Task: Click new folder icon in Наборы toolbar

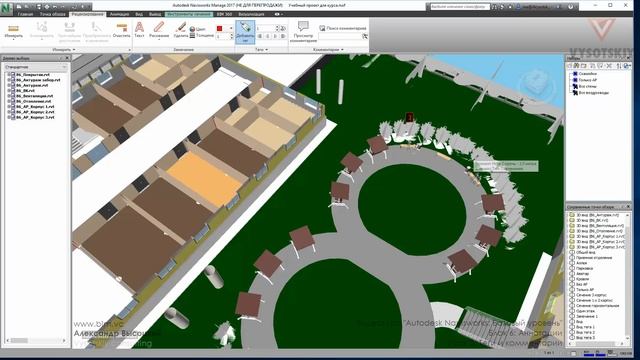Action: pos(584,66)
